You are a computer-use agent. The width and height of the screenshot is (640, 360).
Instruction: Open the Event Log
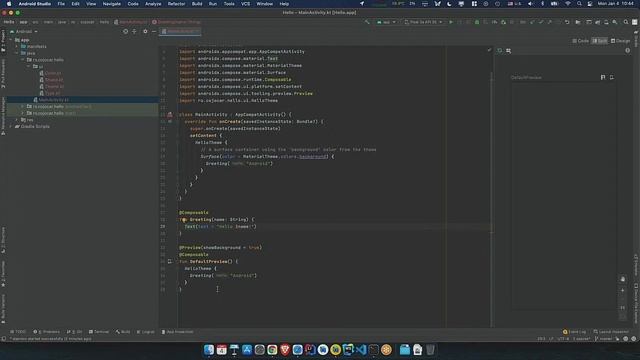tap(574, 332)
